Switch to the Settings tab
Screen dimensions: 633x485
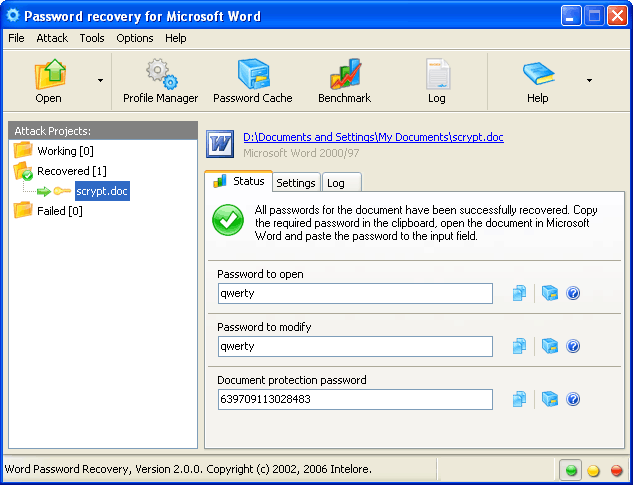pos(296,183)
